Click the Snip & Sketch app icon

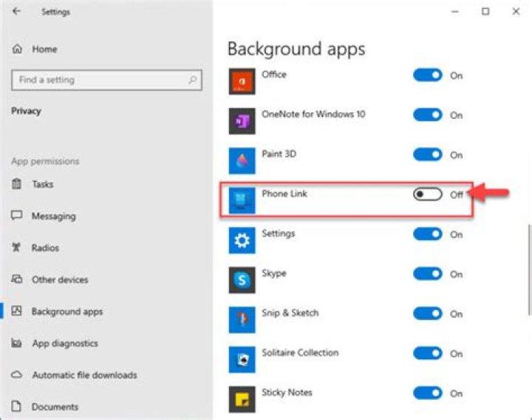tap(242, 320)
